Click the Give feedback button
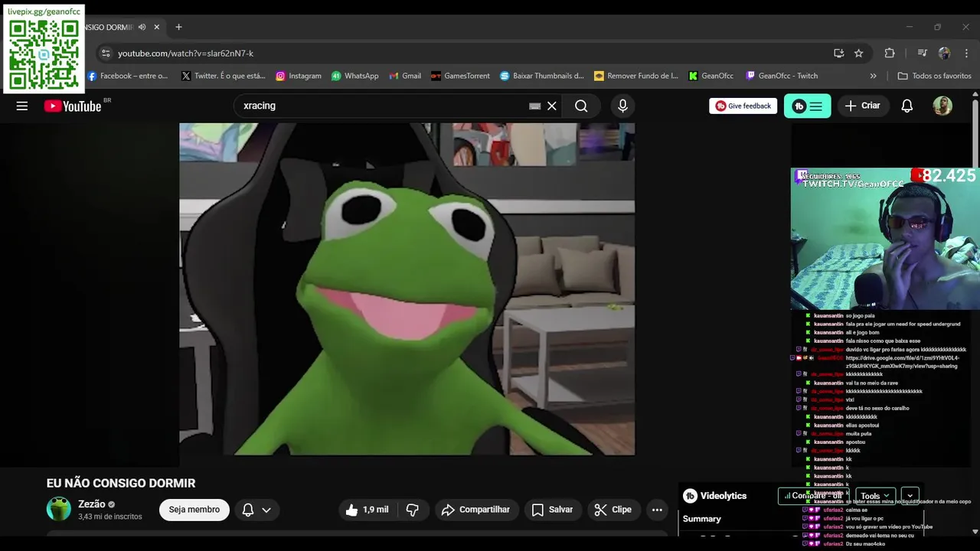 pyautogui.click(x=743, y=106)
